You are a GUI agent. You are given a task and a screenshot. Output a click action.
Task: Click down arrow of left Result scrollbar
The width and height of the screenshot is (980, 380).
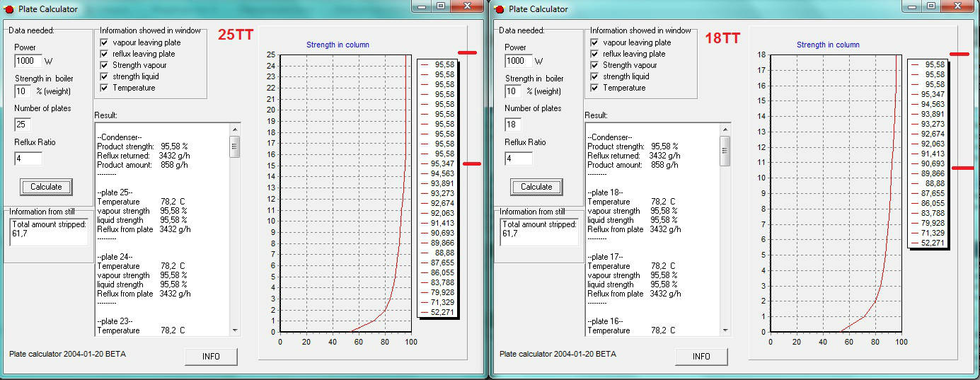point(235,330)
